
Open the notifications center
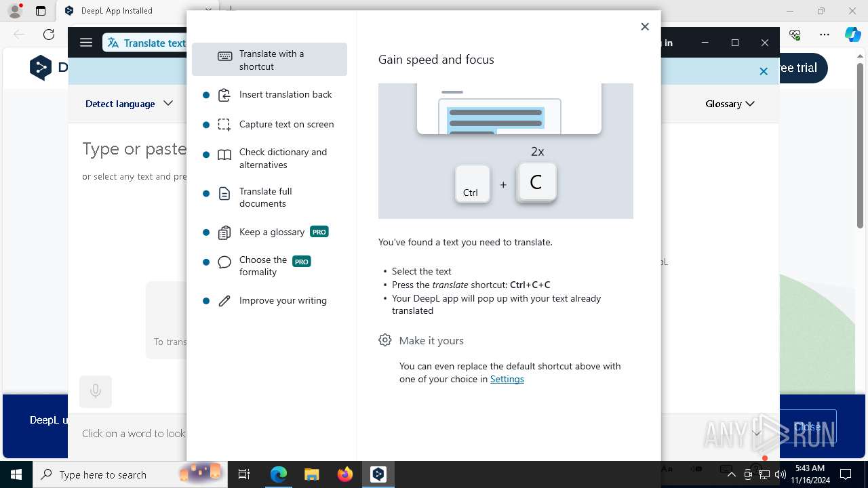click(846, 474)
